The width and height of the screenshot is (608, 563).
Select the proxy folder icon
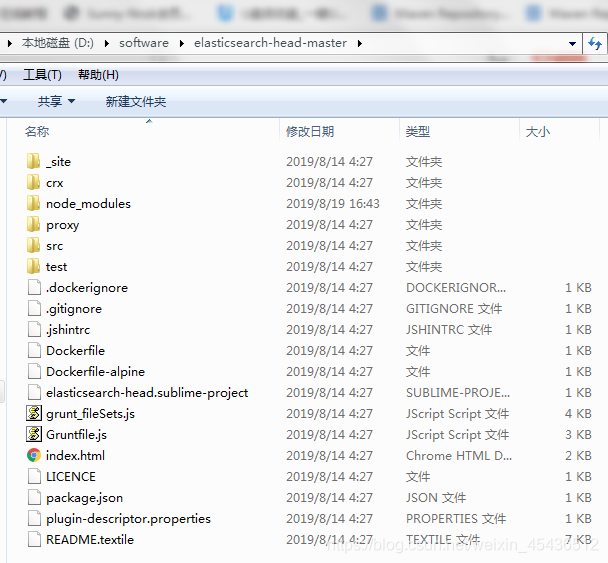pos(33,224)
